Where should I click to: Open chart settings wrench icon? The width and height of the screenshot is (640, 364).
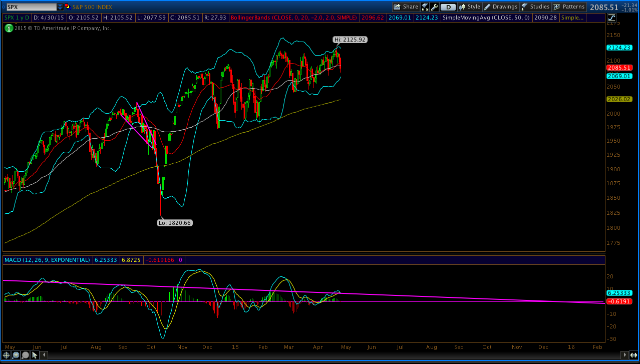pos(434,7)
